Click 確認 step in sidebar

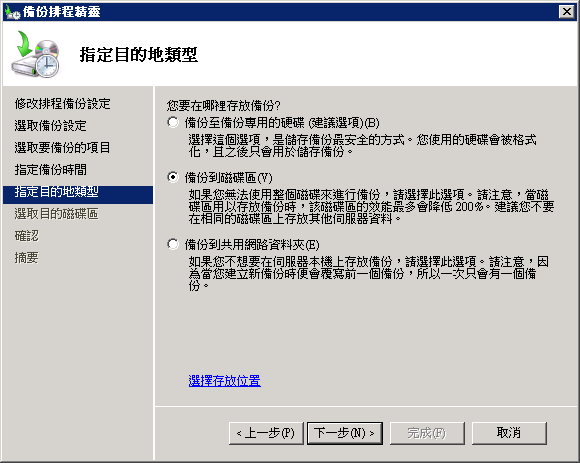[27, 236]
